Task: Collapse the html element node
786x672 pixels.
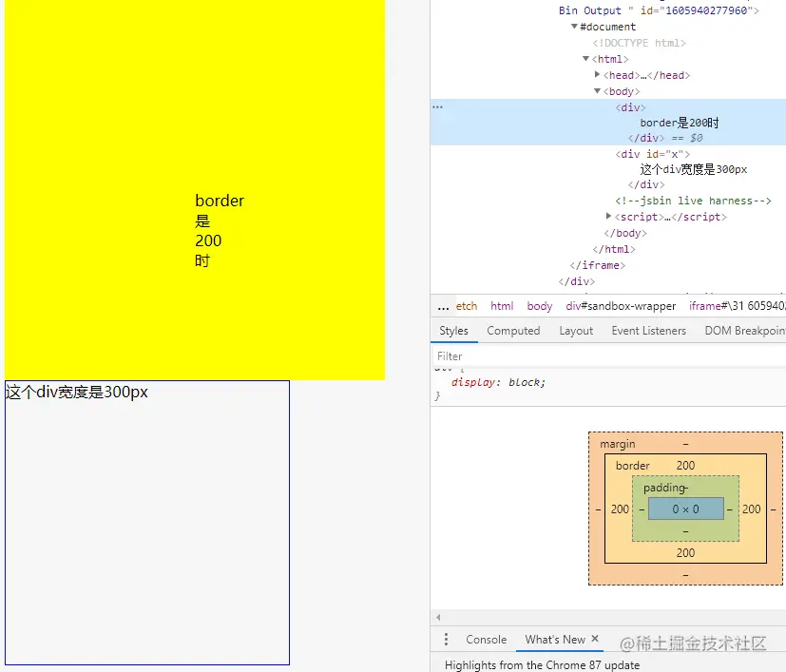Action: coord(585,59)
